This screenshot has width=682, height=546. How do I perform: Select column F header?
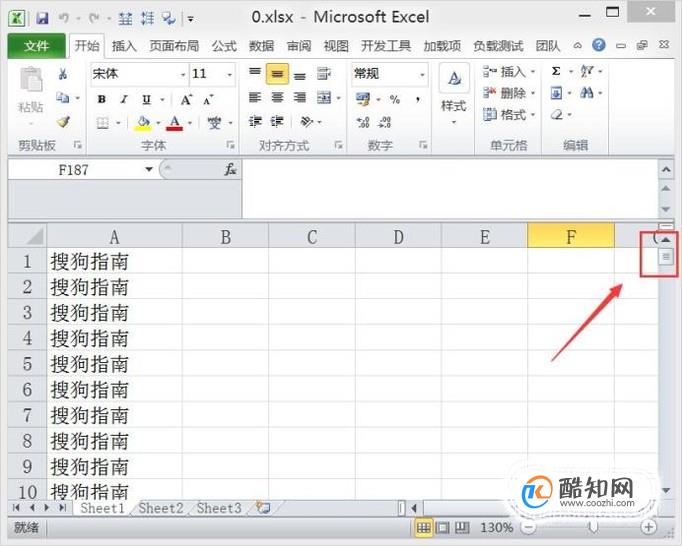coord(571,237)
